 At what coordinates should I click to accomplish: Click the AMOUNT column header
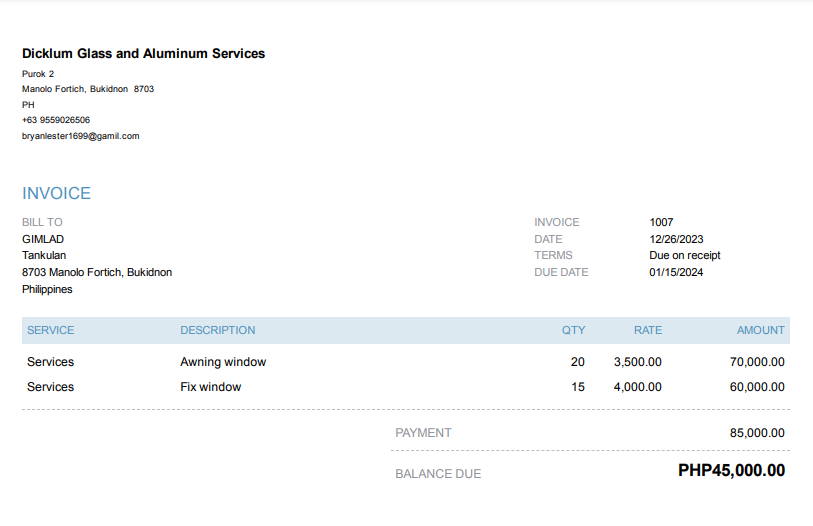(760, 330)
